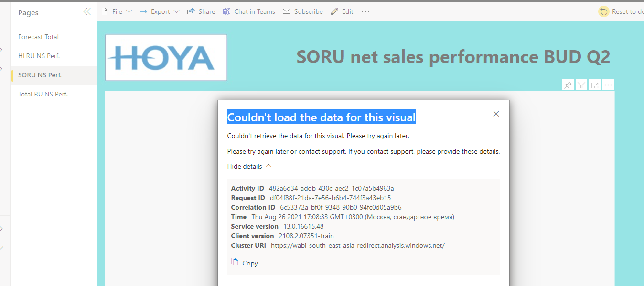
Task: Click the Activity ID value
Action: 331,188
